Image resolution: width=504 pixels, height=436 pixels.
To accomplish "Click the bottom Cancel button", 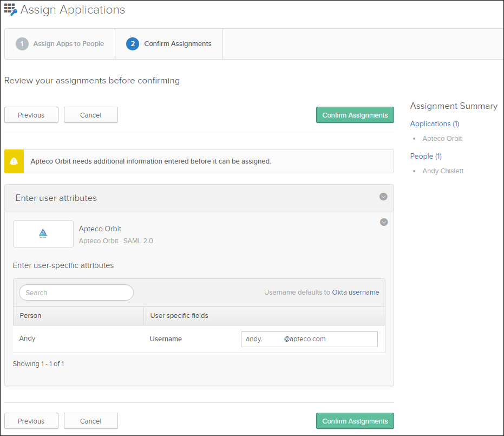I will [90, 421].
